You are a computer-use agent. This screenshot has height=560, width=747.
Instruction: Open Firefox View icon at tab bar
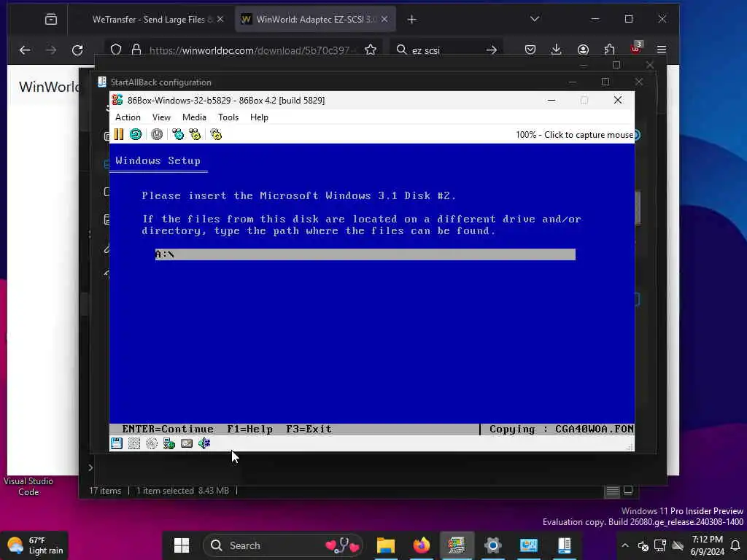(x=51, y=20)
